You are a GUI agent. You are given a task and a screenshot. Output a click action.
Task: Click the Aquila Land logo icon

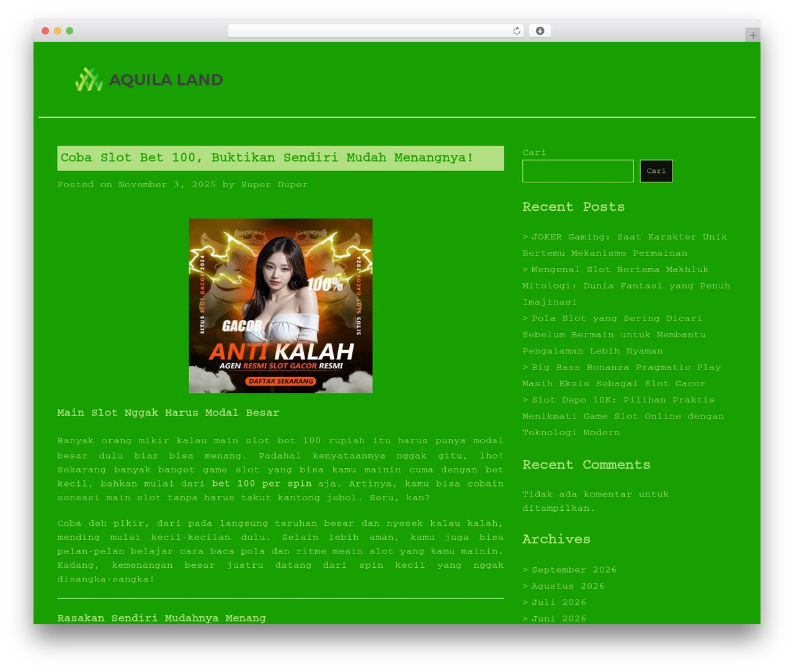pyautogui.click(x=89, y=79)
